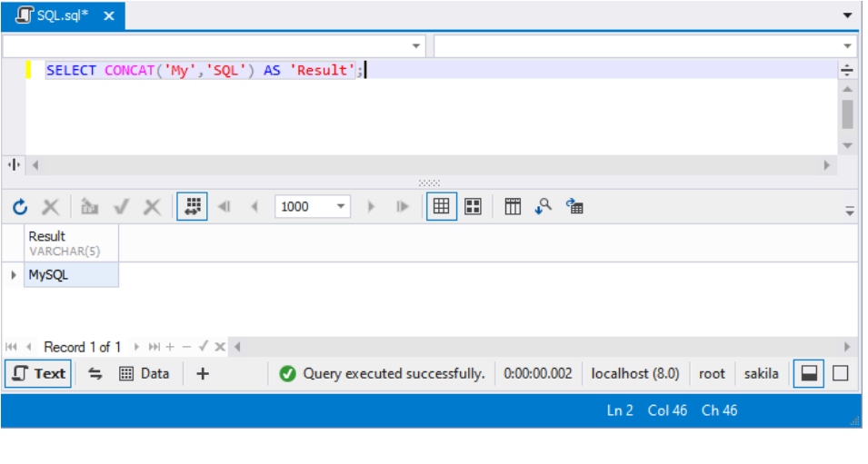Viewport: 868px width, 464px height.
Task: Go to previous page of results
Action: (254, 207)
